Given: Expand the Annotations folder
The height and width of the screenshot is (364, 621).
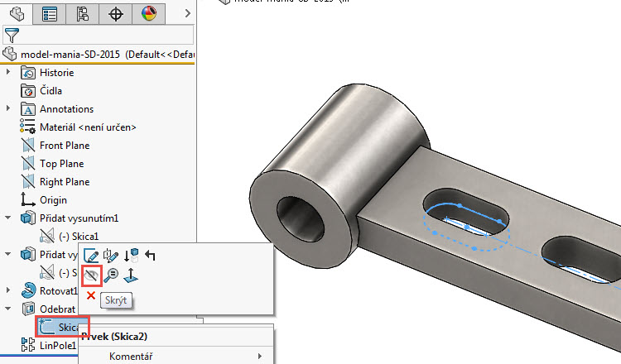Looking at the screenshot, I should click(9, 109).
